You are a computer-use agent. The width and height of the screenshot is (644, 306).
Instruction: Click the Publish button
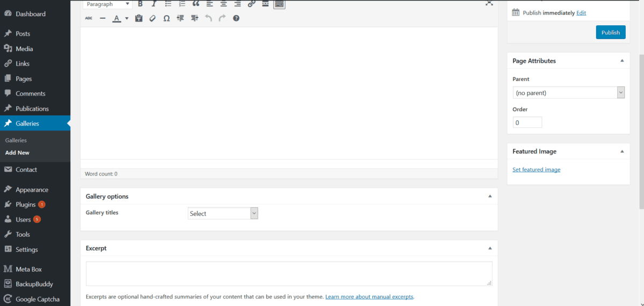point(610,32)
